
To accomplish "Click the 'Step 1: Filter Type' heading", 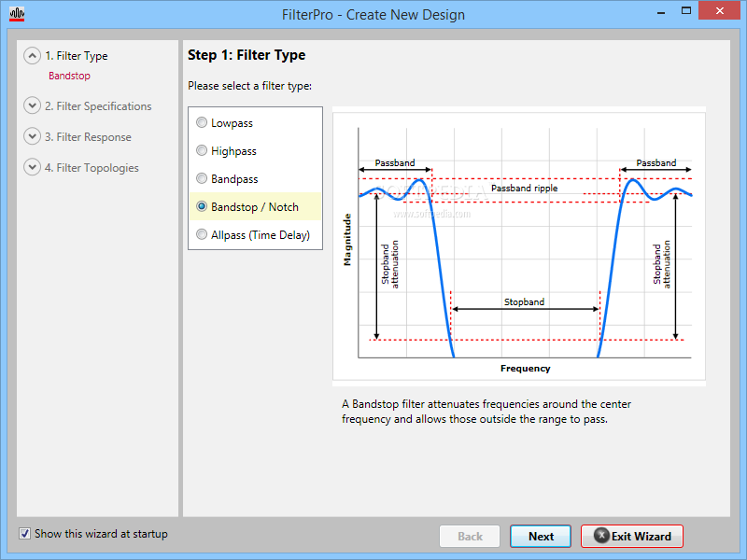I will 247,55.
